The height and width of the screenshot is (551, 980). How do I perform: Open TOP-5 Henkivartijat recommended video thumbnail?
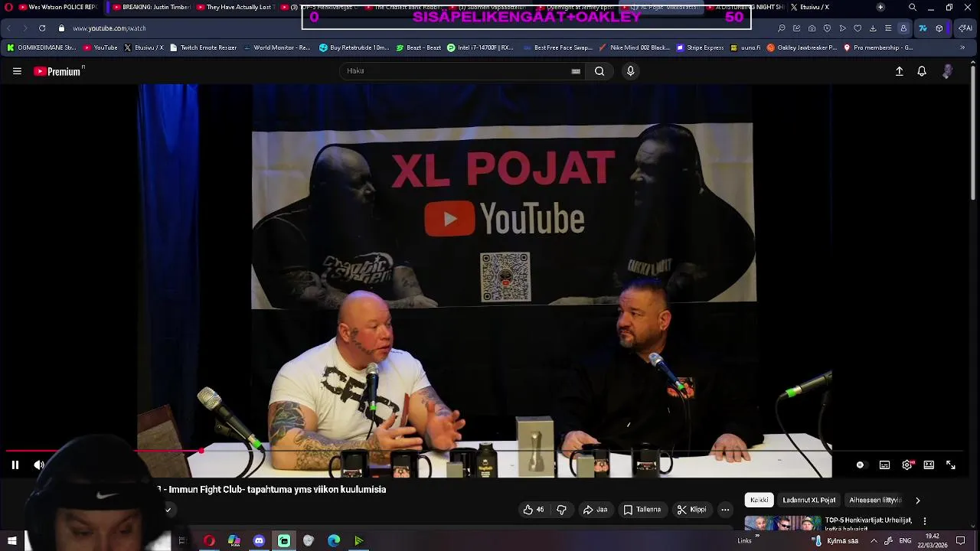[x=782, y=523]
